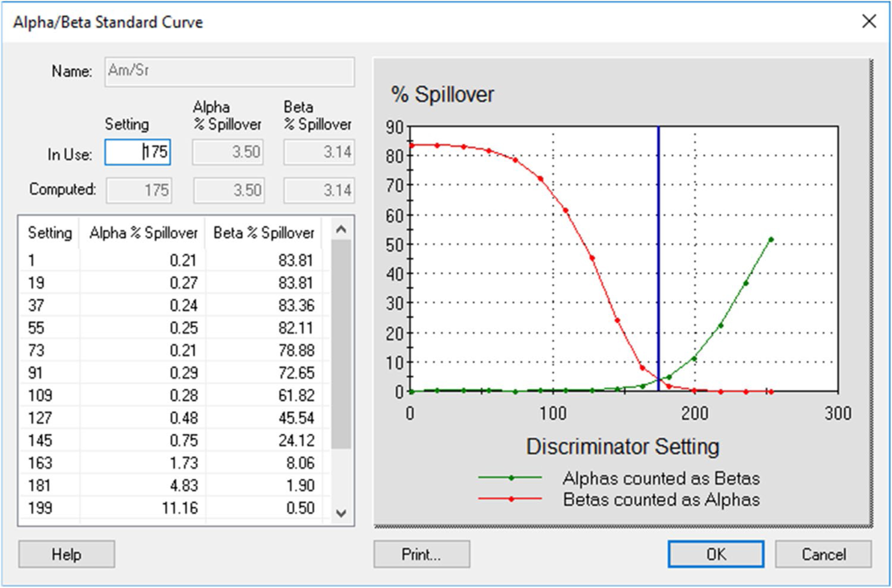The height and width of the screenshot is (588, 892).
Task: Click the red Betas counted as Alphas legend marker
Action: click(x=511, y=499)
